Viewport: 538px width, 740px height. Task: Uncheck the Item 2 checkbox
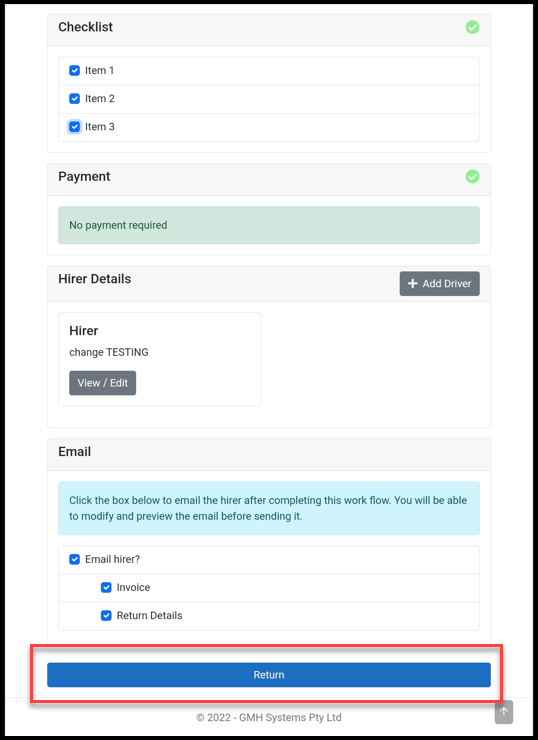coord(75,99)
